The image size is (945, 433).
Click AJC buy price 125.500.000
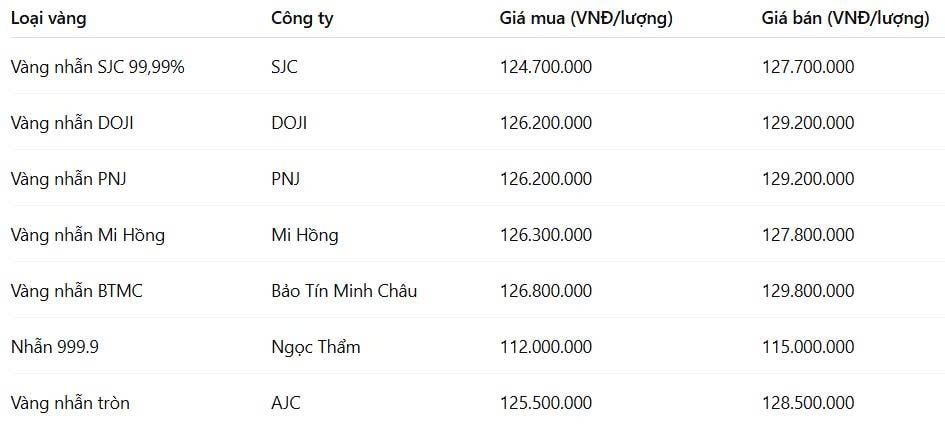[x=546, y=402]
